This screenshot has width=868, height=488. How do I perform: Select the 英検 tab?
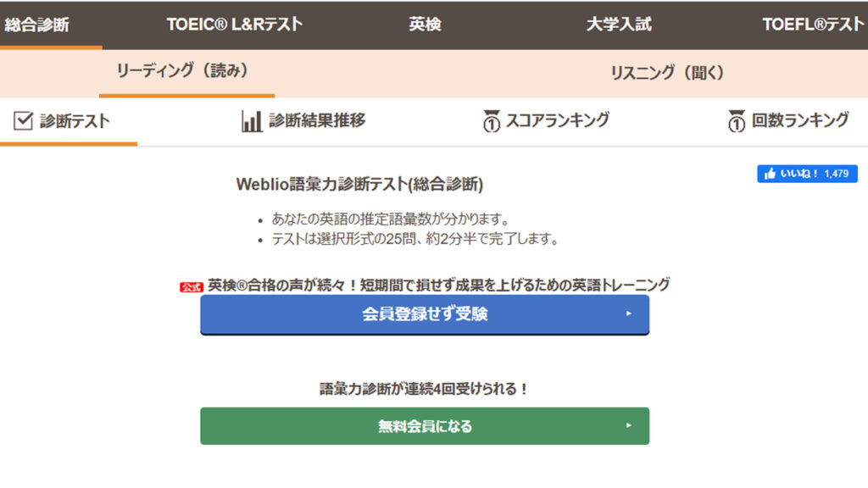pos(425,25)
